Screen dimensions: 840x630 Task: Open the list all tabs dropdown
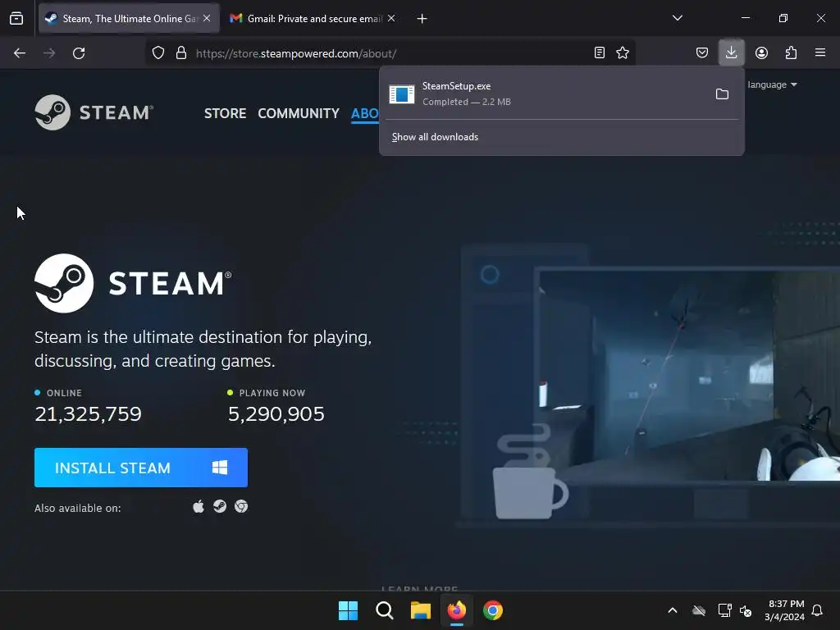click(x=677, y=18)
